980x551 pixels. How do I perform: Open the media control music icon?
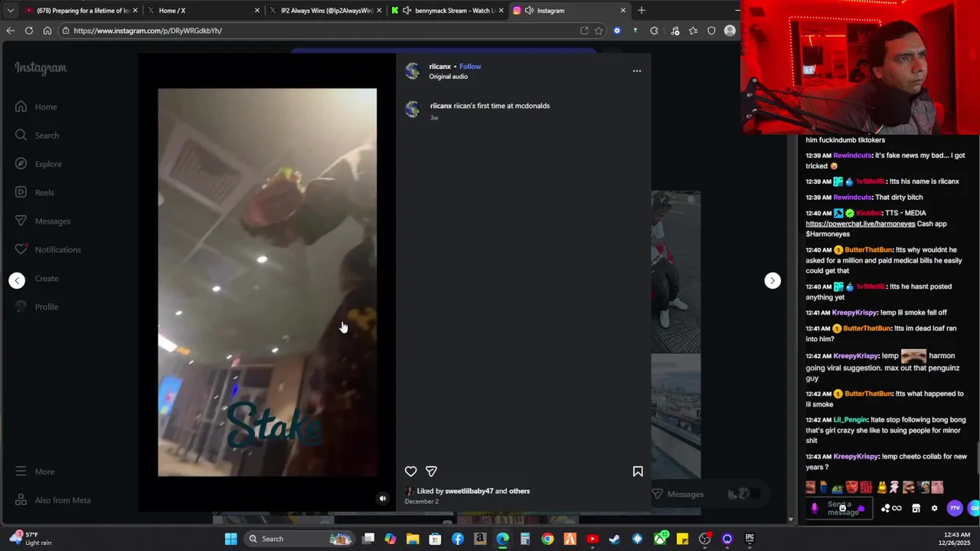click(675, 31)
